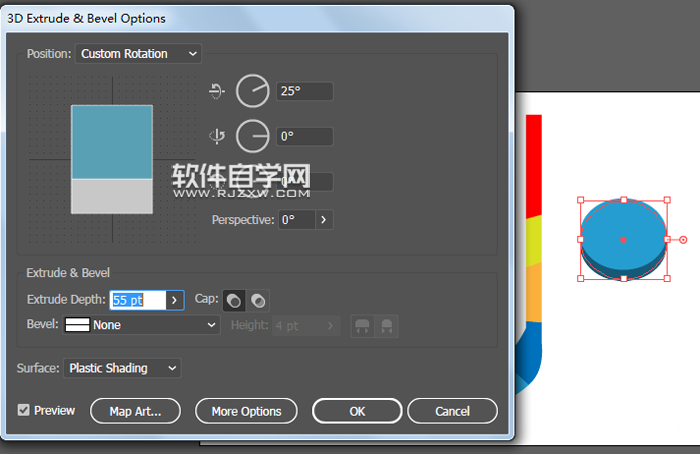The height and width of the screenshot is (454, 700).
Task: Toggle the Preview checkbox
Action: click(x=24, y=410)
